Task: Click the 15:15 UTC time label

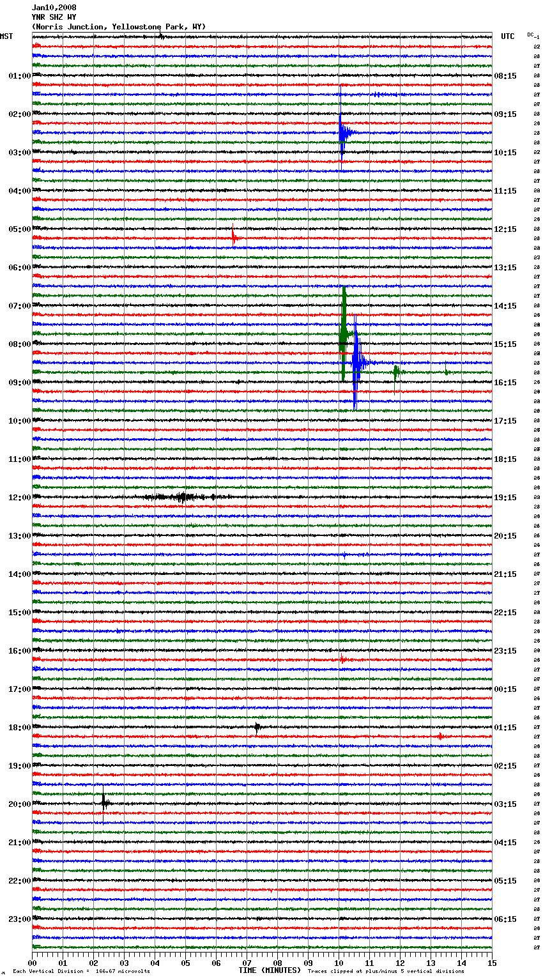Action: pos(505,344)
